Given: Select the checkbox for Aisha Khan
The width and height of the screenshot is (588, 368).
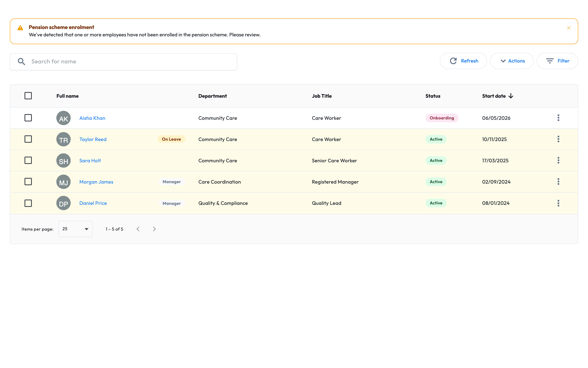Looking at the screenshot, I should tap(28, 118).
